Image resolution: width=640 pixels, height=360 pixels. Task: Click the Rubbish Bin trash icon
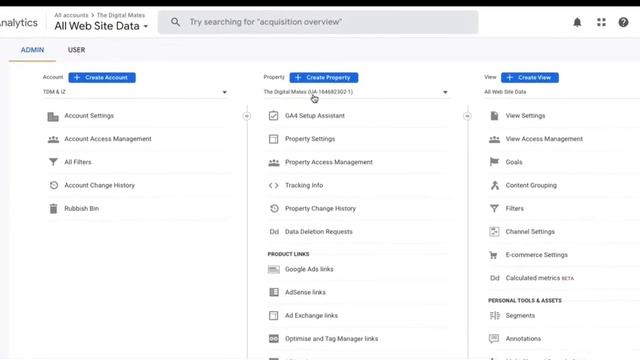click(x=53, y=209)
